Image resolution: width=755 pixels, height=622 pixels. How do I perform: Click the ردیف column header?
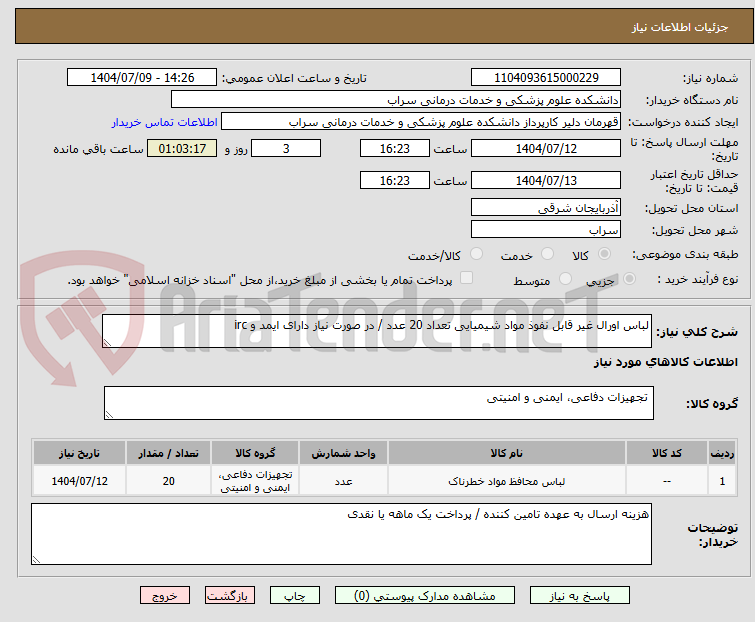[x=722, y=453]
